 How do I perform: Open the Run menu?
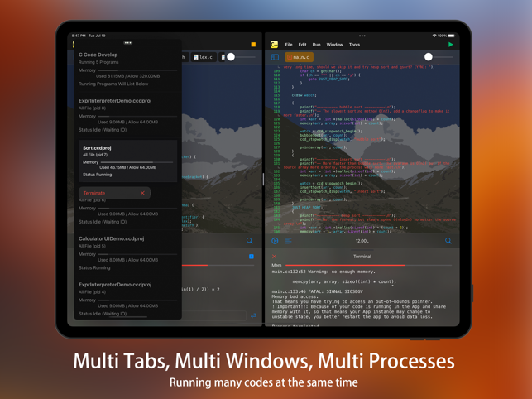click(x=316, y=45)
